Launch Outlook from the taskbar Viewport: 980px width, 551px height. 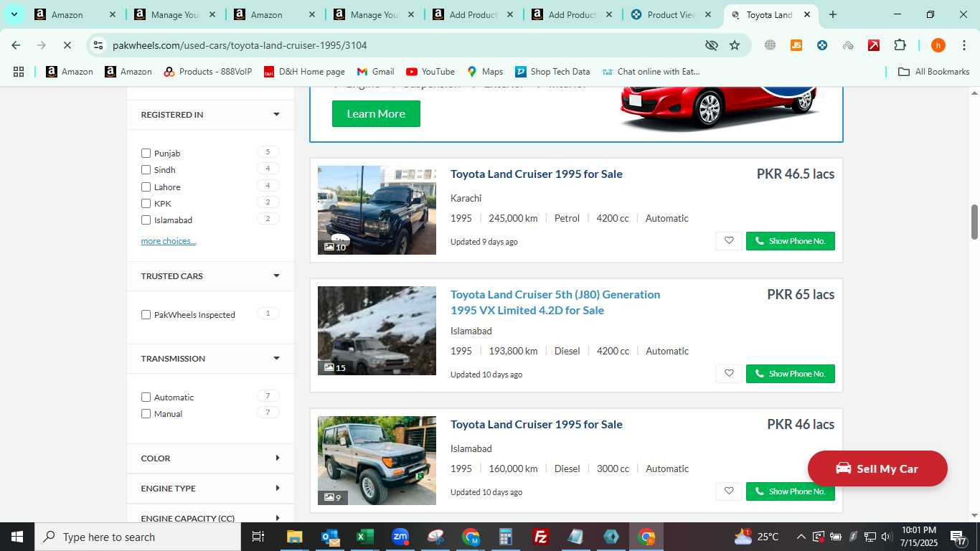coord(330,537)
